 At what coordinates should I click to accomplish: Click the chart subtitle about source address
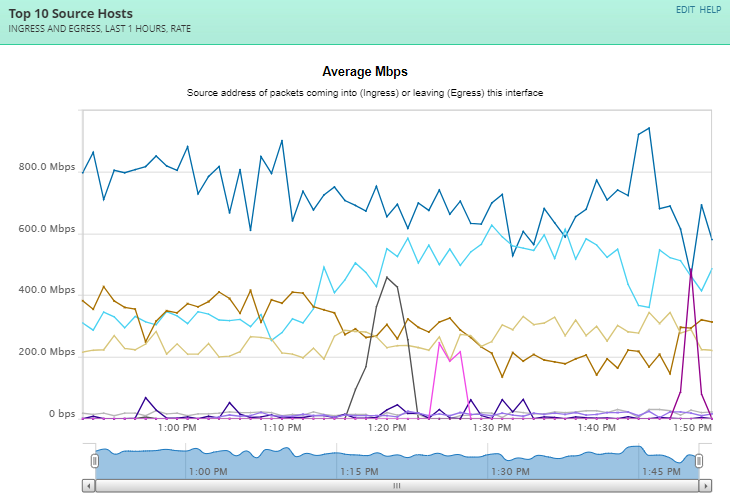pyautogui.click(x=365, y=93)
